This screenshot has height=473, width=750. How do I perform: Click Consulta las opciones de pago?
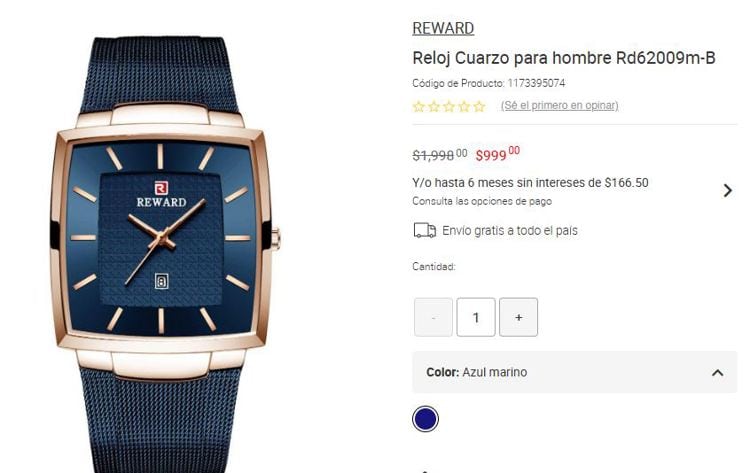482,201
